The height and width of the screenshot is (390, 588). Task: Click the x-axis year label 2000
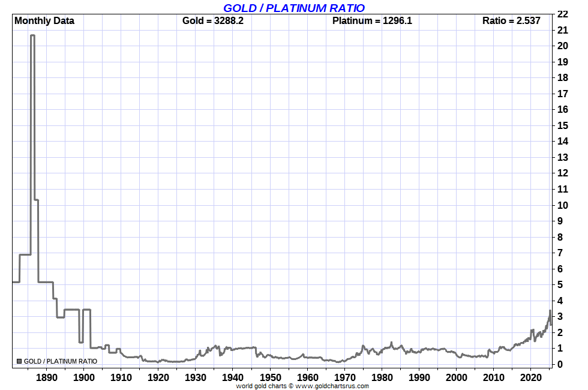tap(457, 377)
